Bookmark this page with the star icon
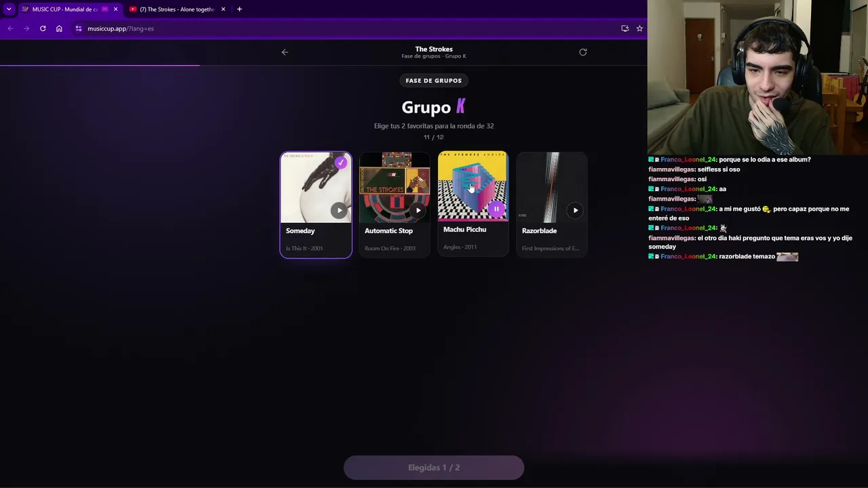 pos(639,28)
